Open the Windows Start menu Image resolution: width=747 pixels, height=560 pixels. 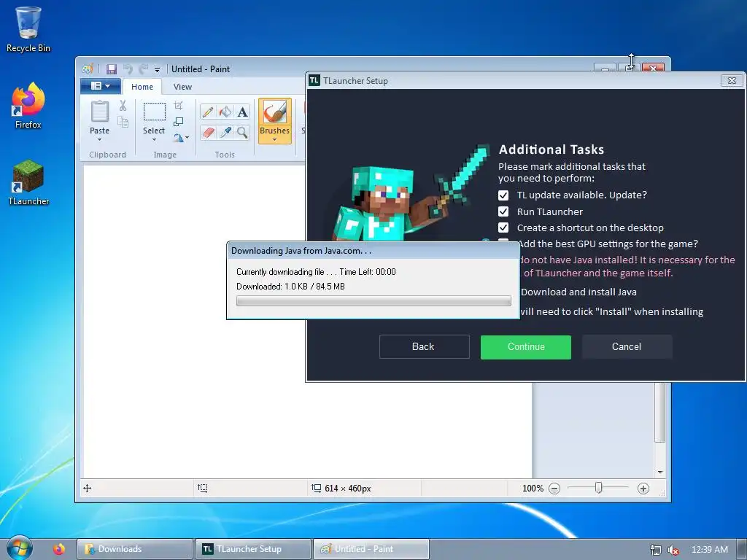click(x=19, y=548)
